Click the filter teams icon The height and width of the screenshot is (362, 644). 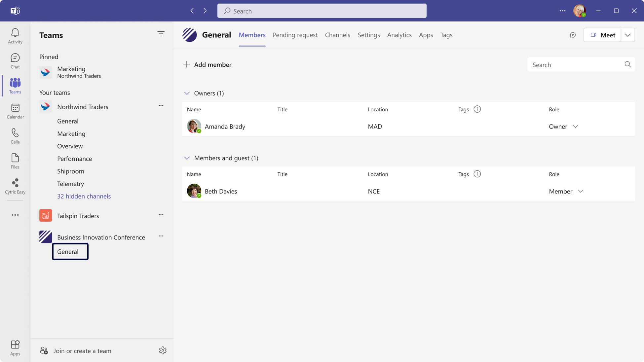(161, 34)
